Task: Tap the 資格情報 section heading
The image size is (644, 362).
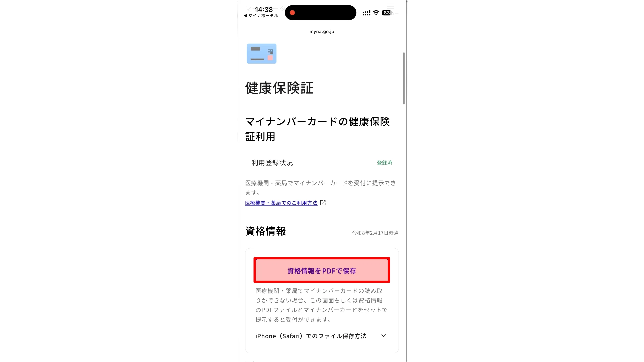Action: tap(265, 231)
